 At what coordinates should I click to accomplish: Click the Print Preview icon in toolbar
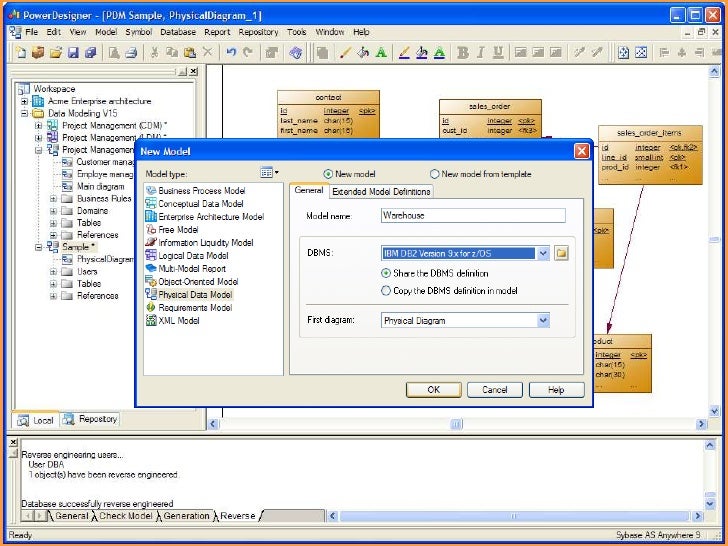pyautogui.click(x=114, y=52)
